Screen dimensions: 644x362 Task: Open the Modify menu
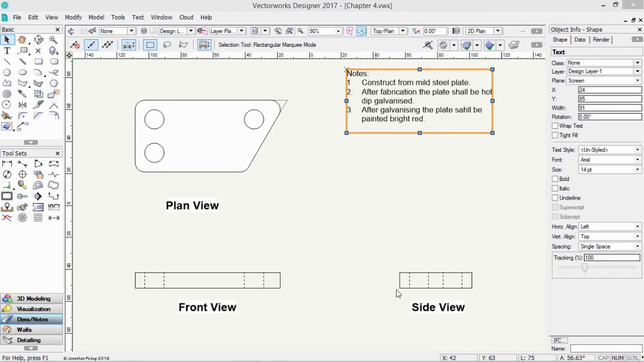pos(73,17)
